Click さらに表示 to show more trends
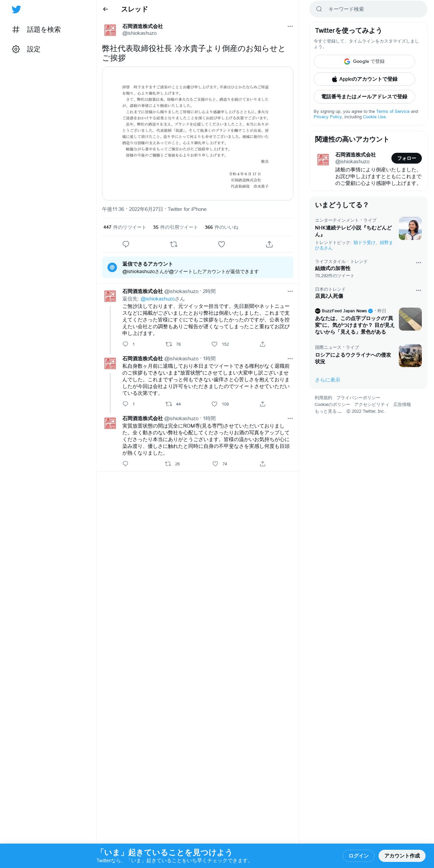The height and width of the screenshot is (868, 434). (328, 380)
